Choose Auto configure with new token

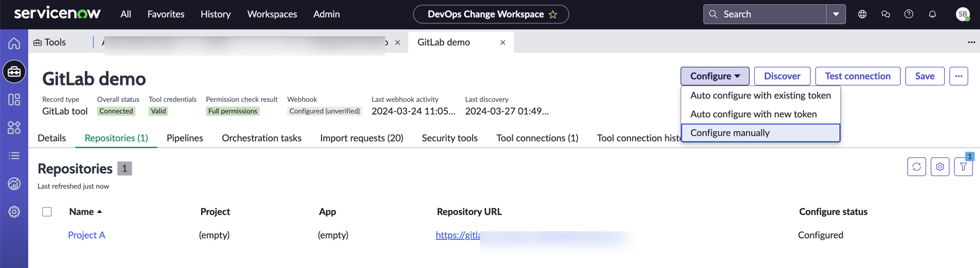click(x=761, y=114)
